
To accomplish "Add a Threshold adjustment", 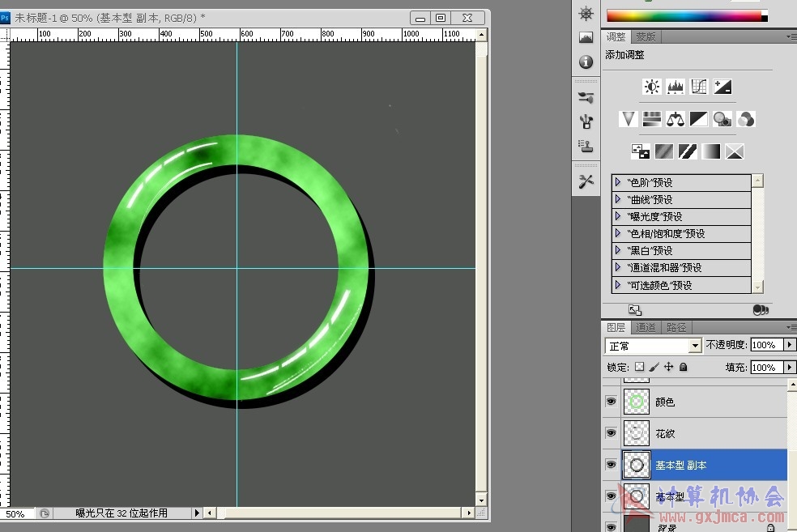I will (x=688, y=151).
